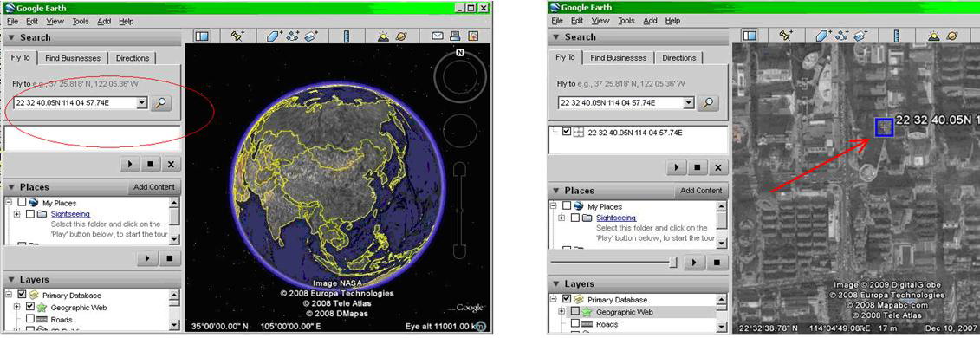Open Sightseeing link in left window
980x338 pixels.
pyautogui.click(x=71, y=214)
